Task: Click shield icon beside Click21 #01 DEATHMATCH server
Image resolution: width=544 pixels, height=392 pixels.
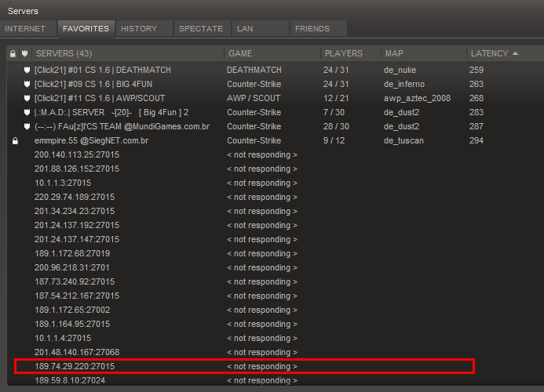Action: tap(27, 71)
